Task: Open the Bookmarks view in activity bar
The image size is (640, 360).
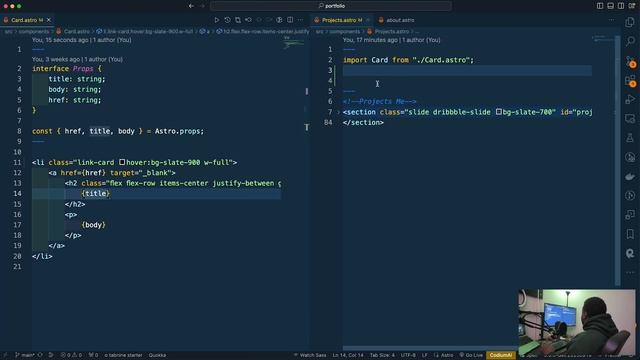Action: [x=630, y=234]
